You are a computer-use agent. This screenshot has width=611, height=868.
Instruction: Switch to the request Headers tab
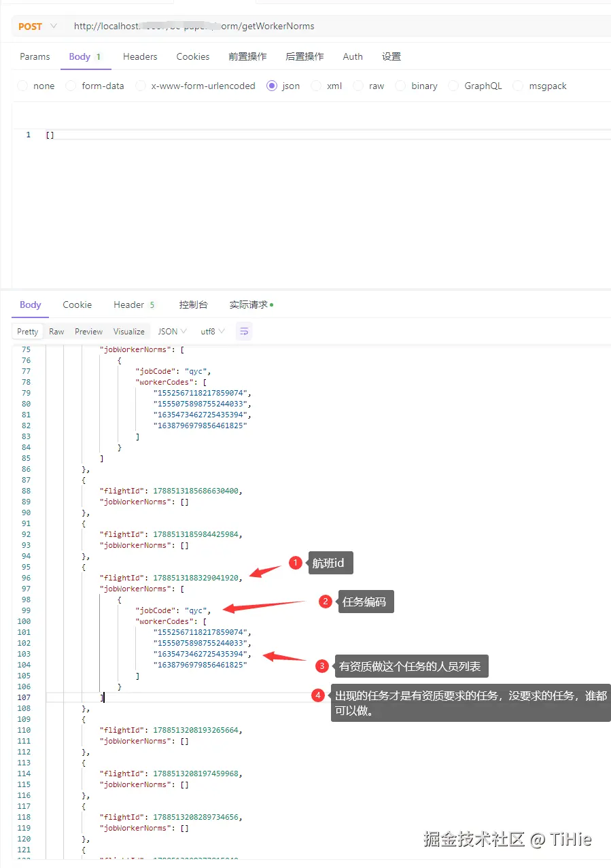[140, 56]
